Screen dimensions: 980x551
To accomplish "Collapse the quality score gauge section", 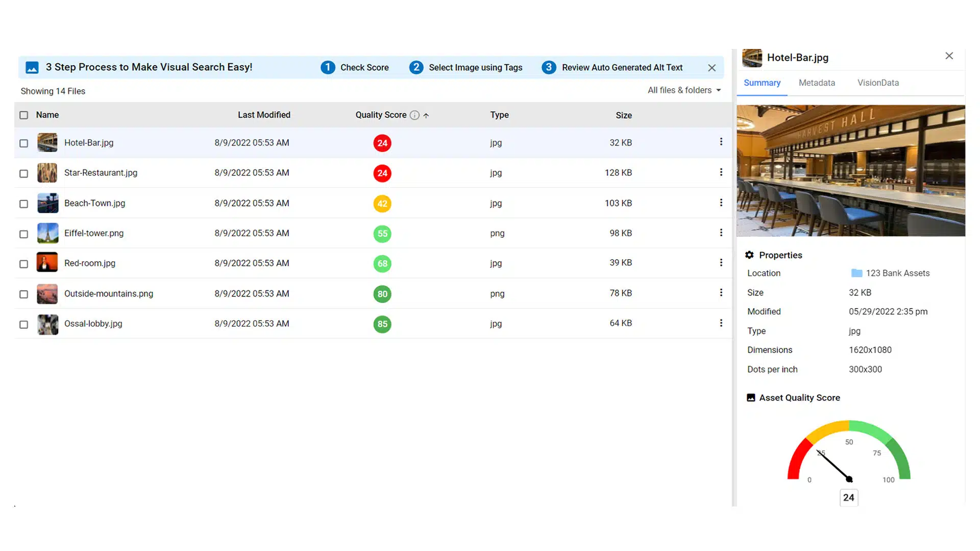I will click(x=799, y=397).
